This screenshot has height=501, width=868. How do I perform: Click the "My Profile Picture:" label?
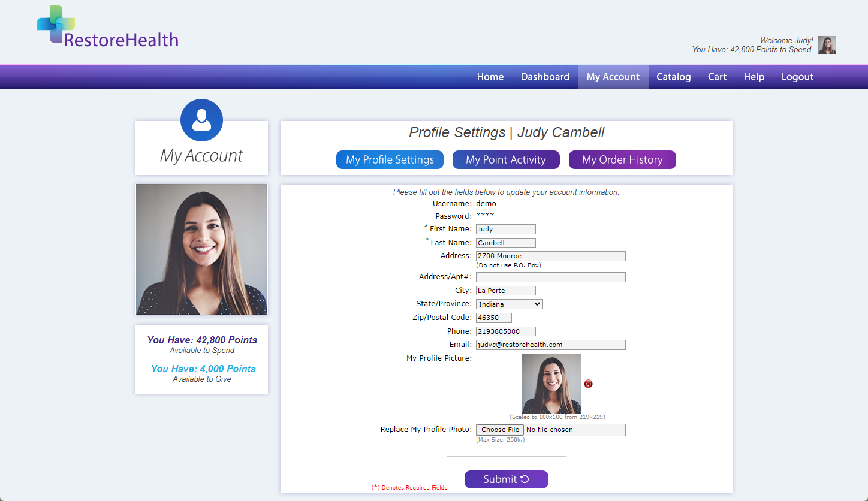tap(439, 358)
